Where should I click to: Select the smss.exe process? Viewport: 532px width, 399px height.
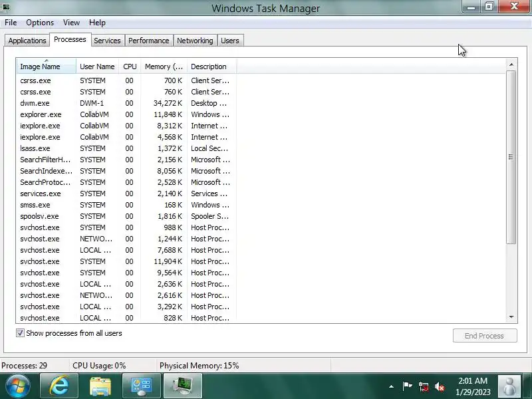click(126, 205)
